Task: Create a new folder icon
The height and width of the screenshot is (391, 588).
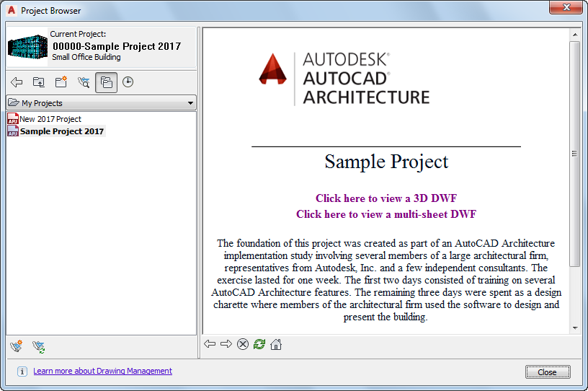Action: pos(61,82)
